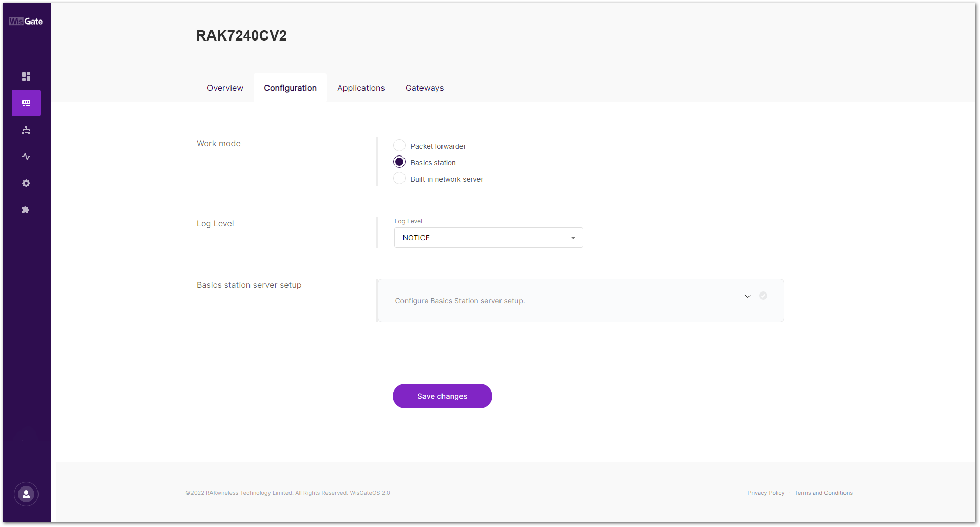Open the Privacy Policy link
Image resolution: width=980 pixels, height=527 pixels.
(x=766, y=493)
